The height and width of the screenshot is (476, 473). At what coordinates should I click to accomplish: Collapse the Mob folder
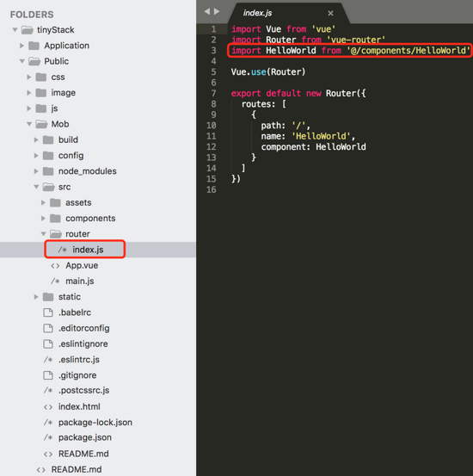coord(29,124)
